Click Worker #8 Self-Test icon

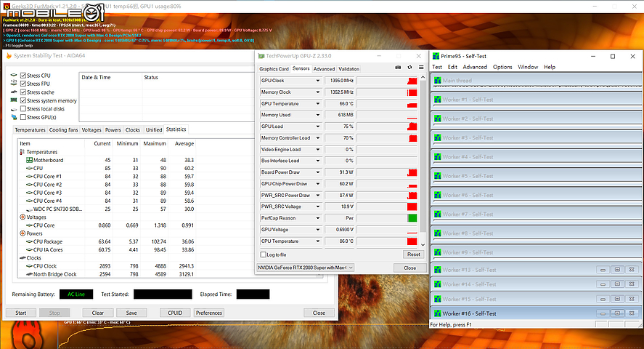pyautogui.click(x=437, y=233)
